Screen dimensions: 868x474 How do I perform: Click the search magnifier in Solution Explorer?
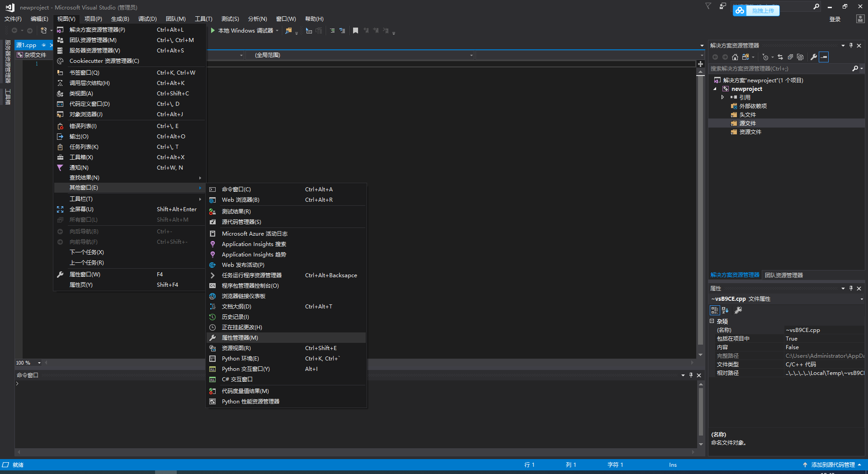[x=855, y=68]
